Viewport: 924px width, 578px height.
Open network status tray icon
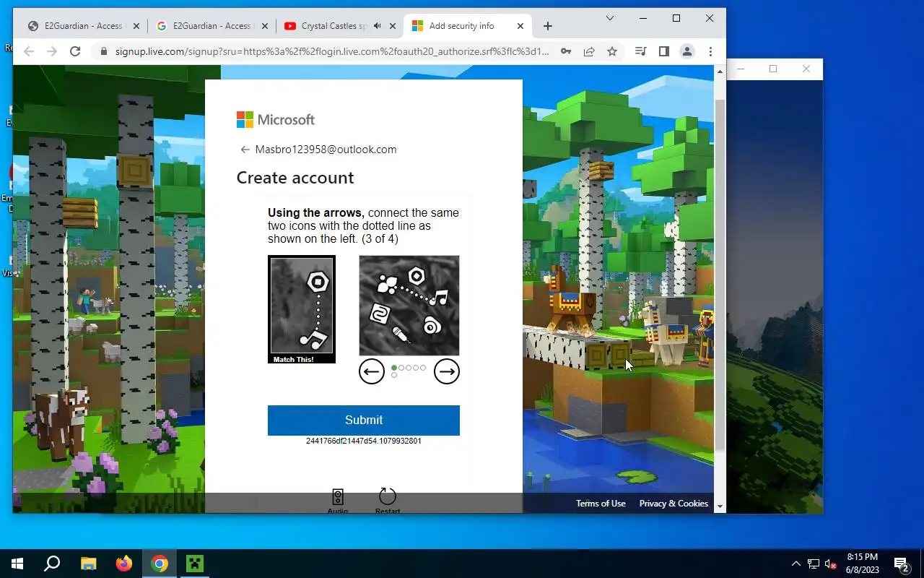814,564
